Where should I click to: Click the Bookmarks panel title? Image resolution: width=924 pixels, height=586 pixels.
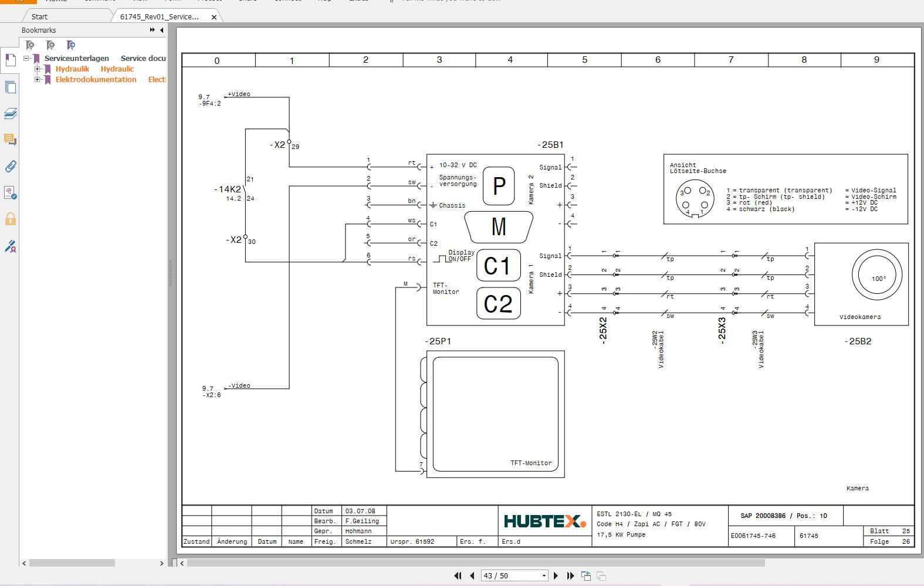[x=39, y=30]
